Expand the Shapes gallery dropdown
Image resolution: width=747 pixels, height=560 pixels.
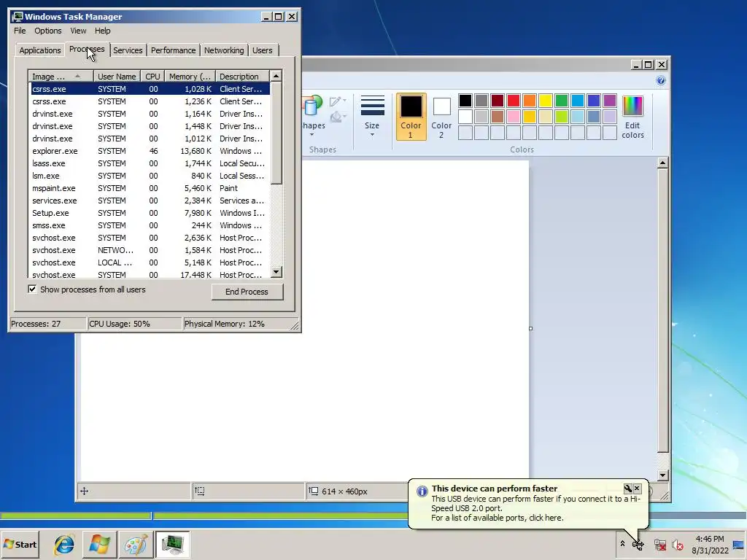pos(312,135)
